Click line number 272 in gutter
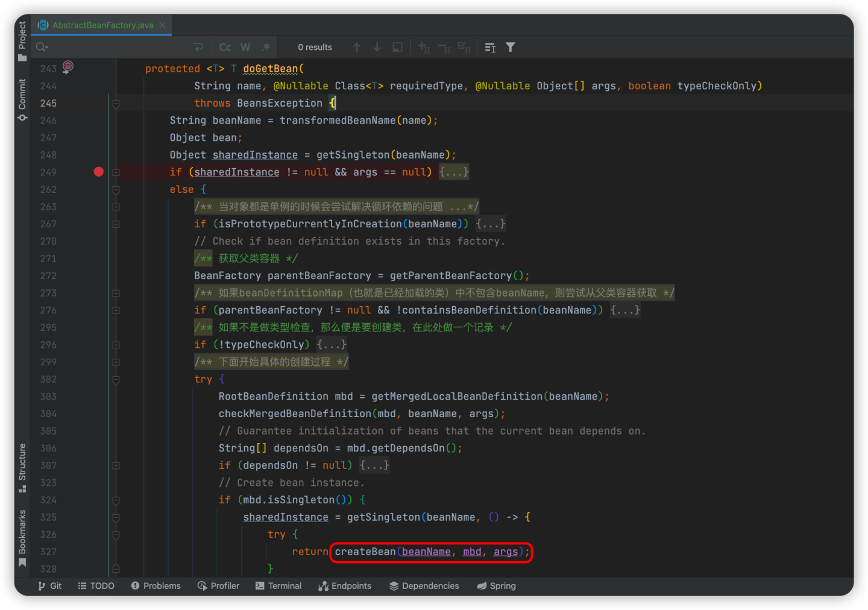868x610 pixels. (x=48, y=275)
